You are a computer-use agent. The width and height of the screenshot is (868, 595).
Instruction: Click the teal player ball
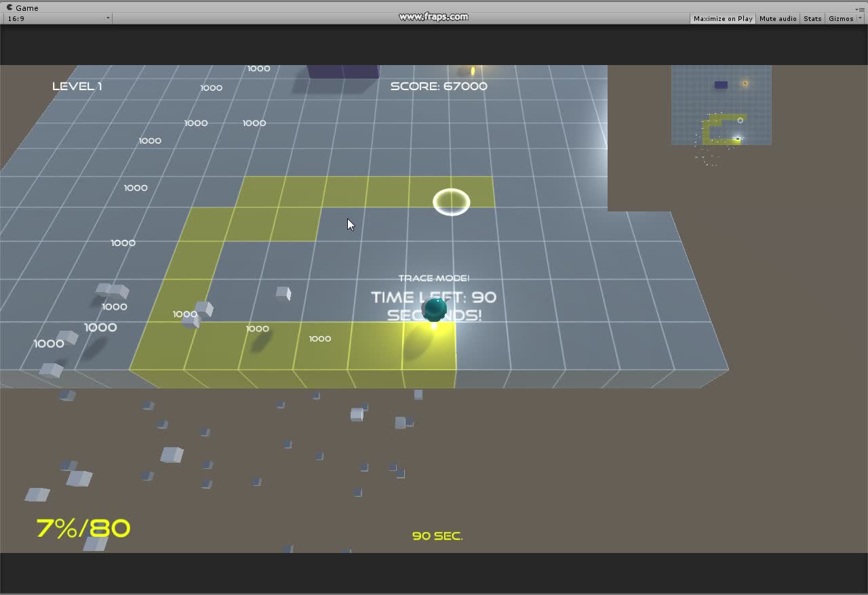[434, 309]
